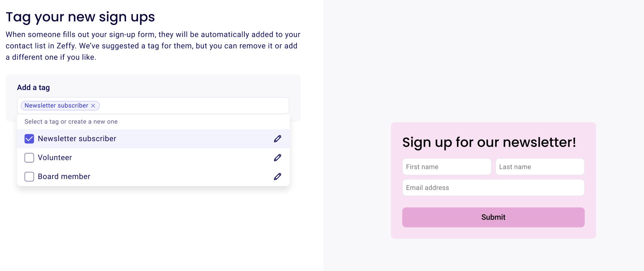644x271 pixels.
Task: Select the Newsletter subscriber list row
Action: [x=153, y=139]
